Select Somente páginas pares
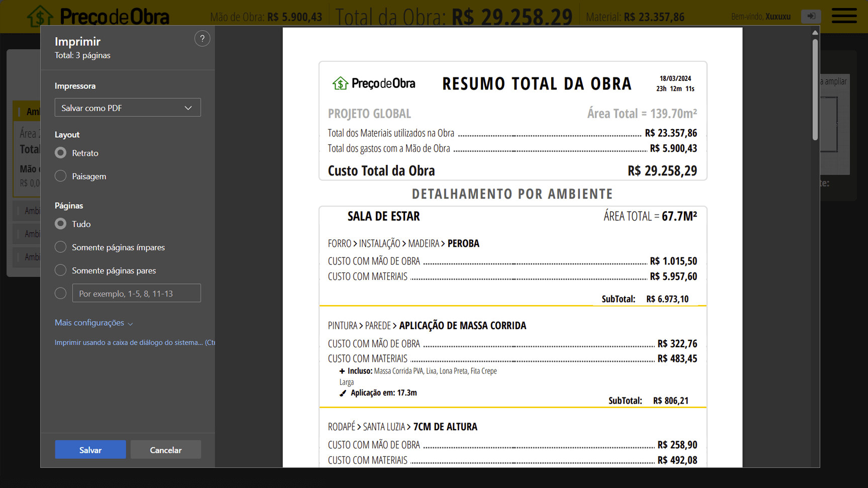This screenshot has height=488, width=868. [x=60, y=270]
